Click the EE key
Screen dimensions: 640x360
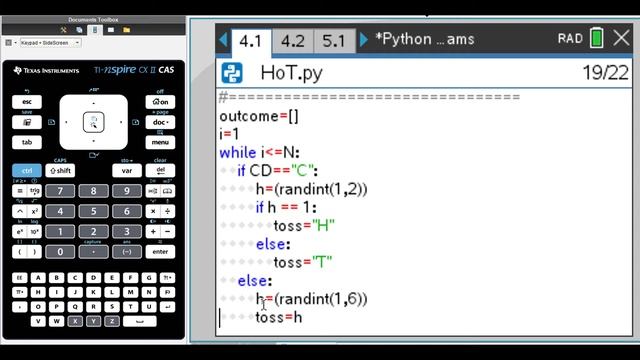coord(19,278)
